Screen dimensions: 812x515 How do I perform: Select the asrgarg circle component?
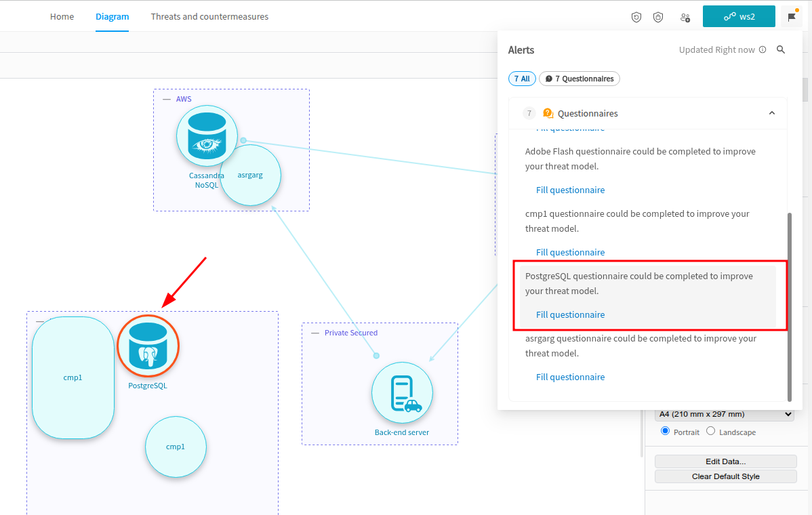pos(251,176)
